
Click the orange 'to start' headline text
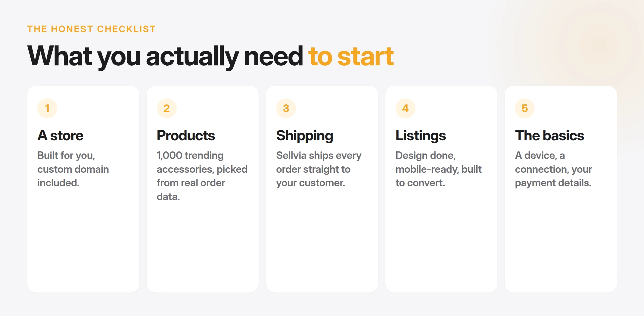351,56
